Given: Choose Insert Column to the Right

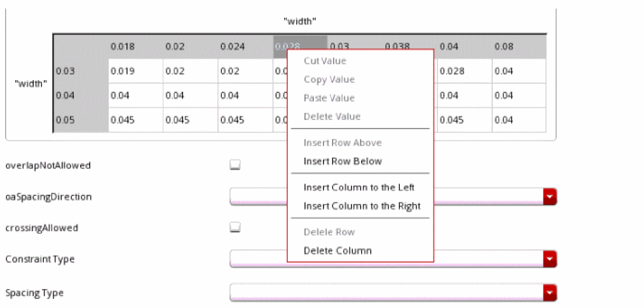Looking at the screenshot, I should (362, 206).
